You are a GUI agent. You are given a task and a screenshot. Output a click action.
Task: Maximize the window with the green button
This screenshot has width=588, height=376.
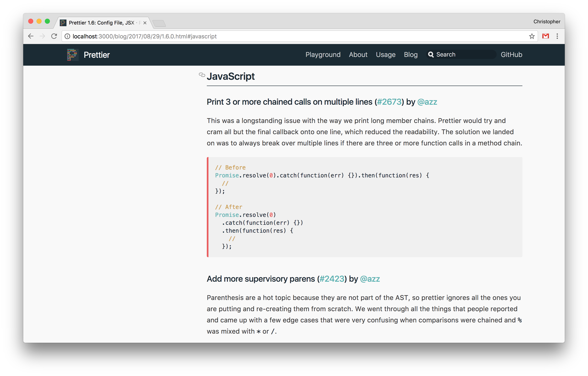47,21
